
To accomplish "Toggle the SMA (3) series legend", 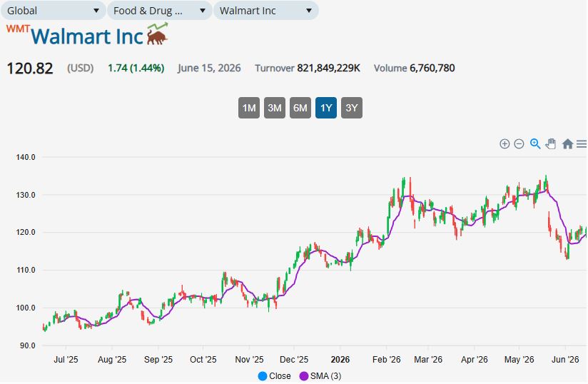I will tap(320, 376).
